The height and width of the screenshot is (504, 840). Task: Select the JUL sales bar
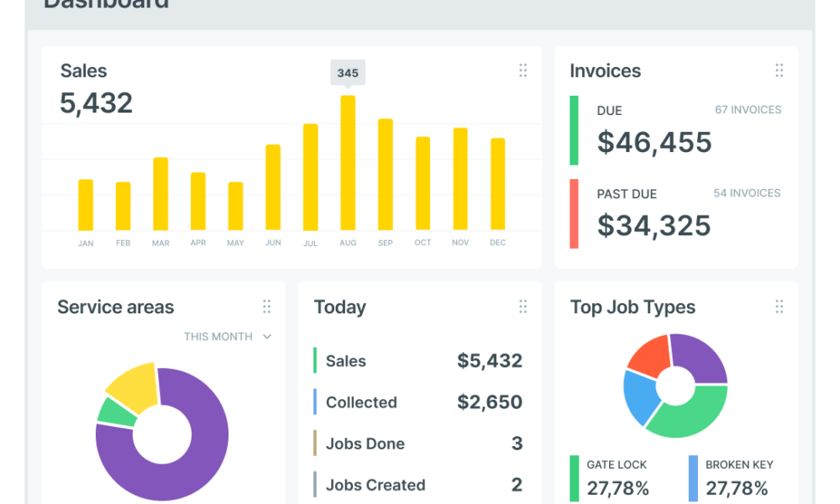311,177
